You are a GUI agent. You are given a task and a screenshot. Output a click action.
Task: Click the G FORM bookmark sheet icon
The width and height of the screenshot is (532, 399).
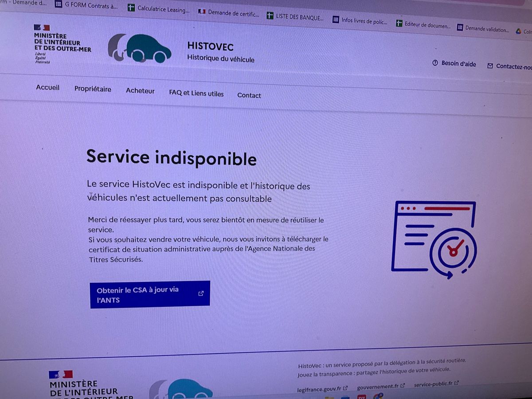click(59, 4)
